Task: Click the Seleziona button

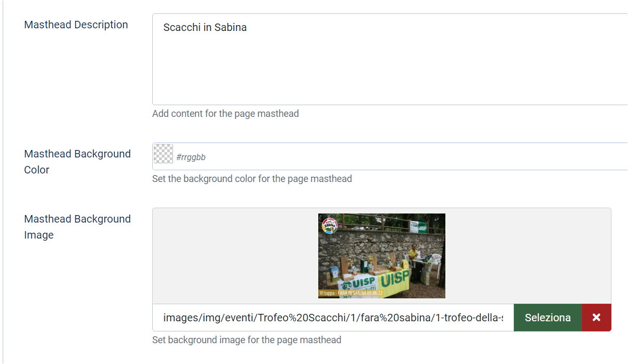Action: [547, 318]
